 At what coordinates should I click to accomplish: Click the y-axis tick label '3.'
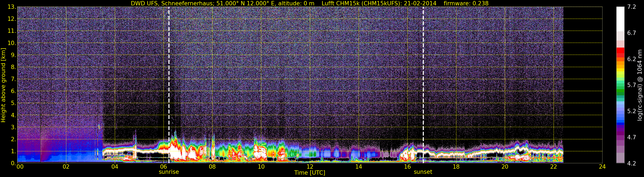[x=13, y=127]
